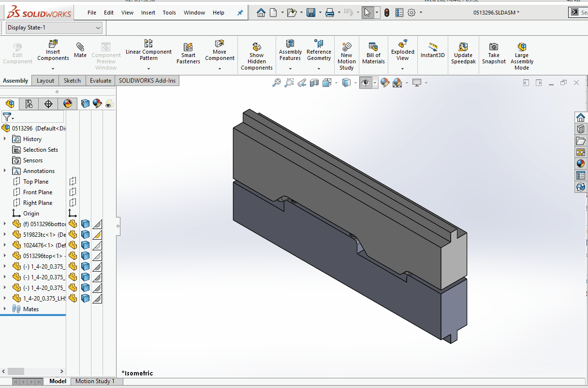Click the Zoom to Fit magnifier icon
Screen dimensions: 588x388
(277, 83)
